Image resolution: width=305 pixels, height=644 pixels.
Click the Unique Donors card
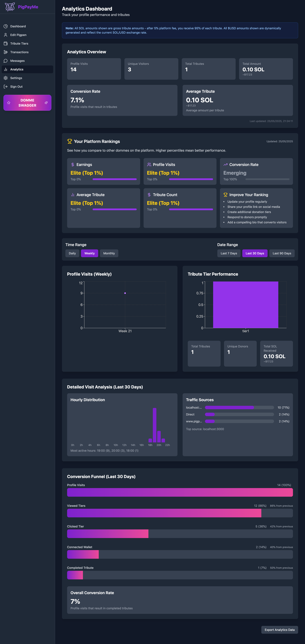240,354
